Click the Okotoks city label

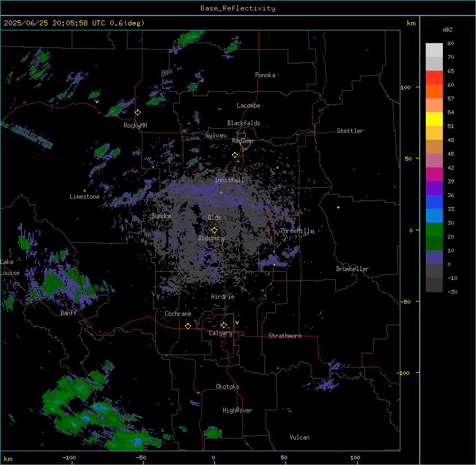pos(228,387)
